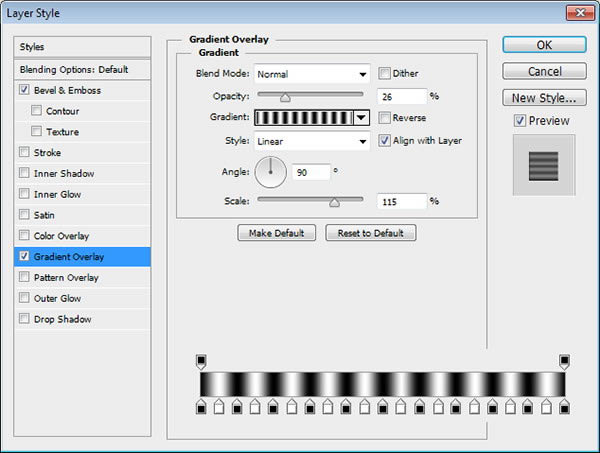Viewport: 600px width, 453px height.
Task: Open the Blend Mode dropdown
Action: (x=312, y=74)
